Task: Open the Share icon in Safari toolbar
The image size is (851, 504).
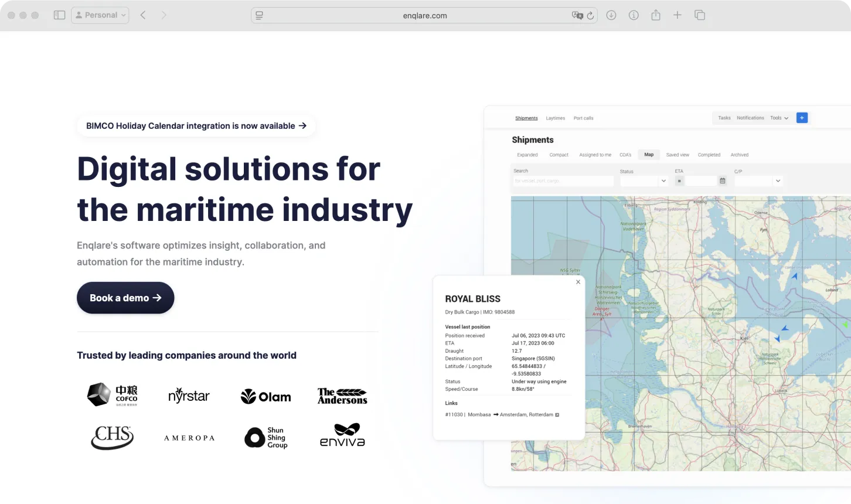Action: [656, 15]
